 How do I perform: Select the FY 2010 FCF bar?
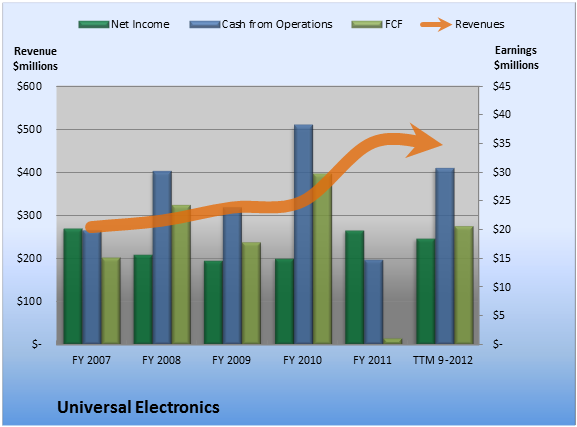323,259
